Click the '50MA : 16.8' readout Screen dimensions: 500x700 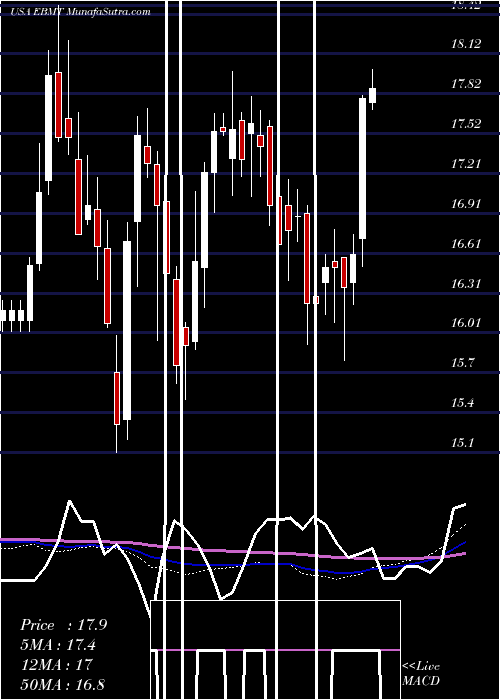point(62,684)
